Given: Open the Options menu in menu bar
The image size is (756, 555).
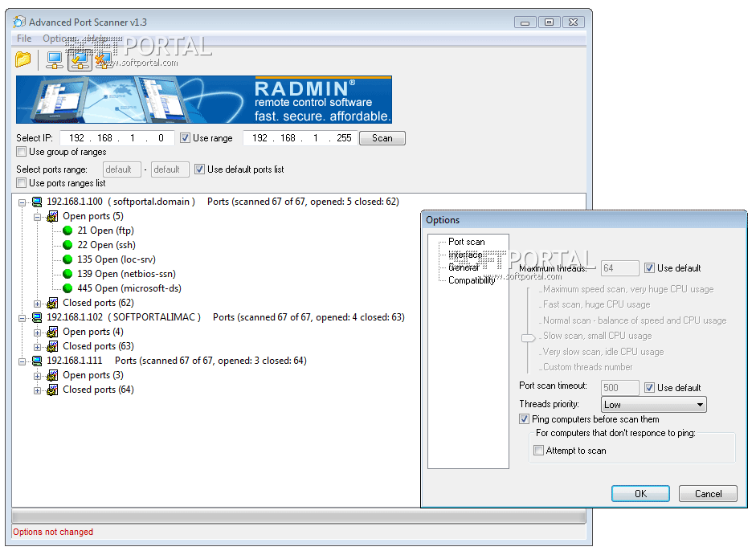Looking at the screenshot, I should tap(59, 39).
